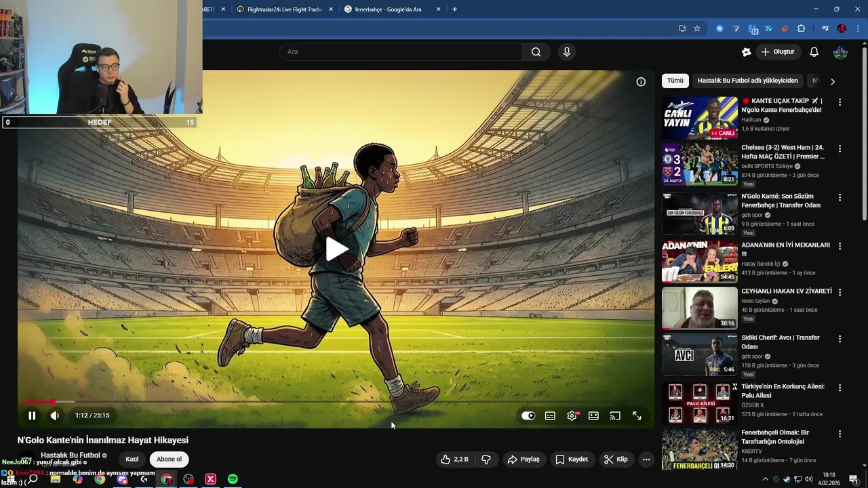Open the Oluştur create button

point(778,52)
